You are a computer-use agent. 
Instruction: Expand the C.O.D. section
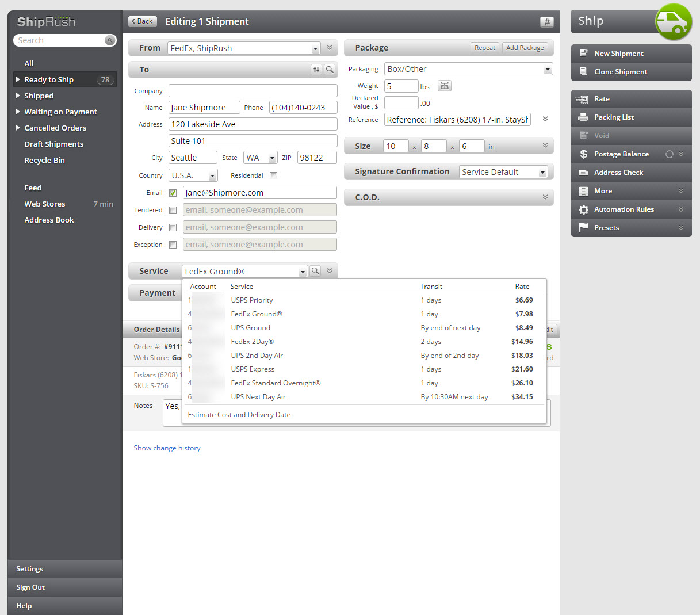545,197
